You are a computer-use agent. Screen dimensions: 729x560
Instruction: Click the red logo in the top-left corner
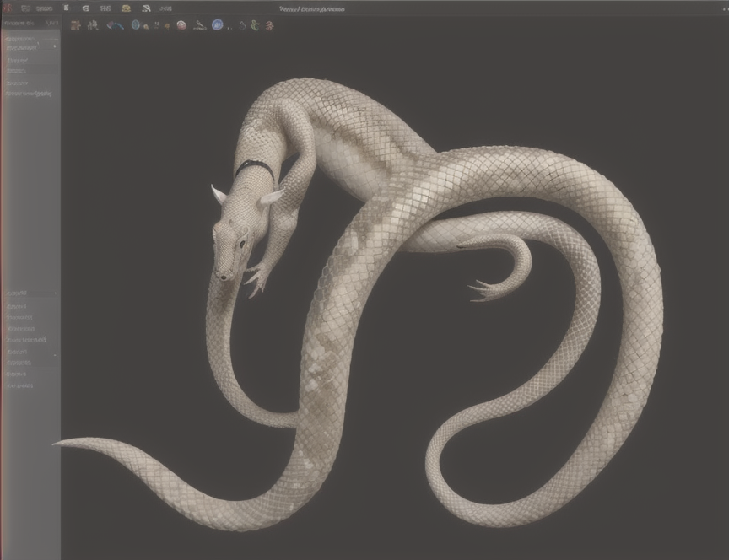6,8
